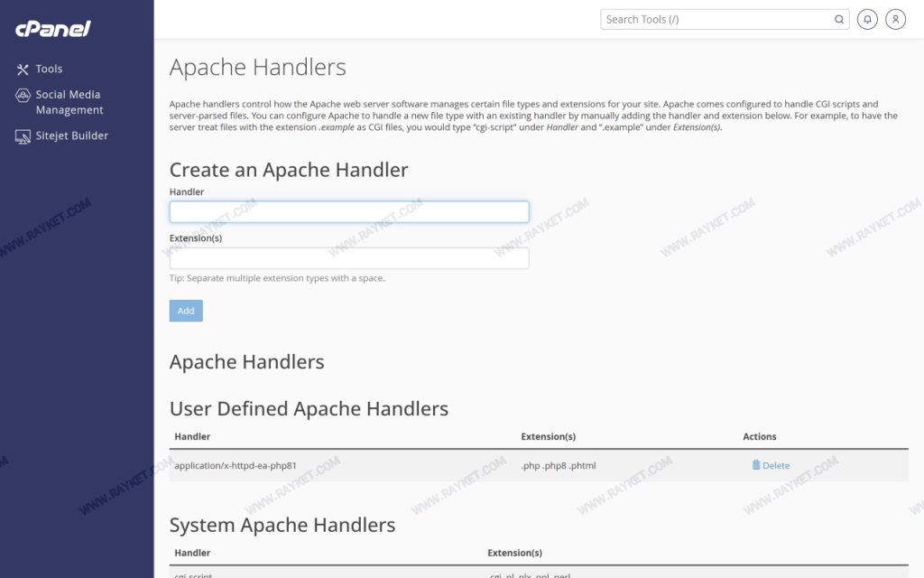Click the extension tip text
924x578 pixels.
[277, 278]
